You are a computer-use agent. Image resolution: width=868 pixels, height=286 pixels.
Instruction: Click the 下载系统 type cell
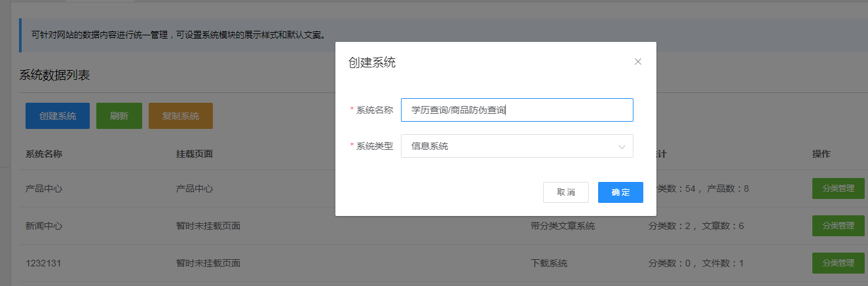click(x=548, y=263)
